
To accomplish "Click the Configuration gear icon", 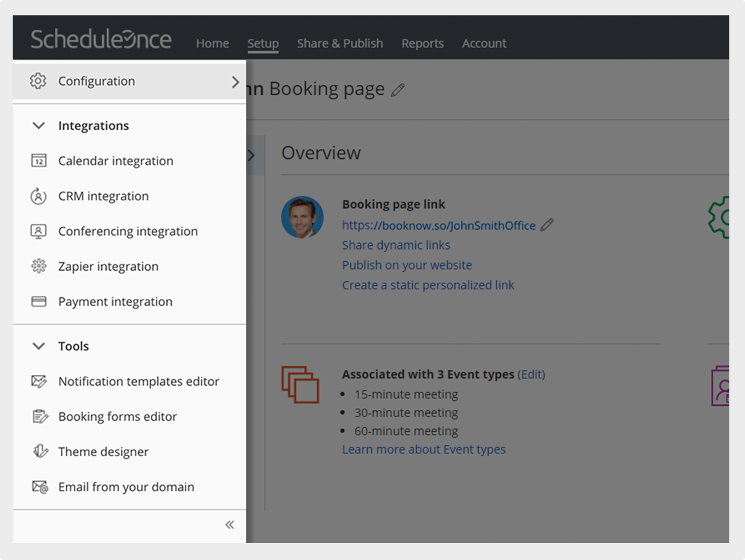I will [38, 81].
